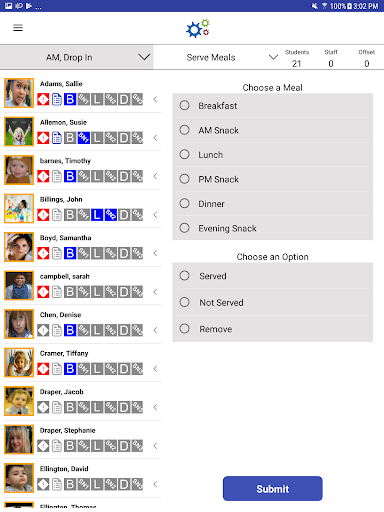Open the hamburger navigation menu
The image size is (384, 512).
pos(18,28)
